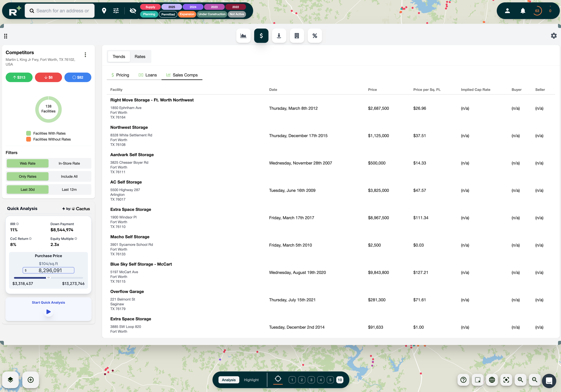Open the globe view icon

click(492, 380)
